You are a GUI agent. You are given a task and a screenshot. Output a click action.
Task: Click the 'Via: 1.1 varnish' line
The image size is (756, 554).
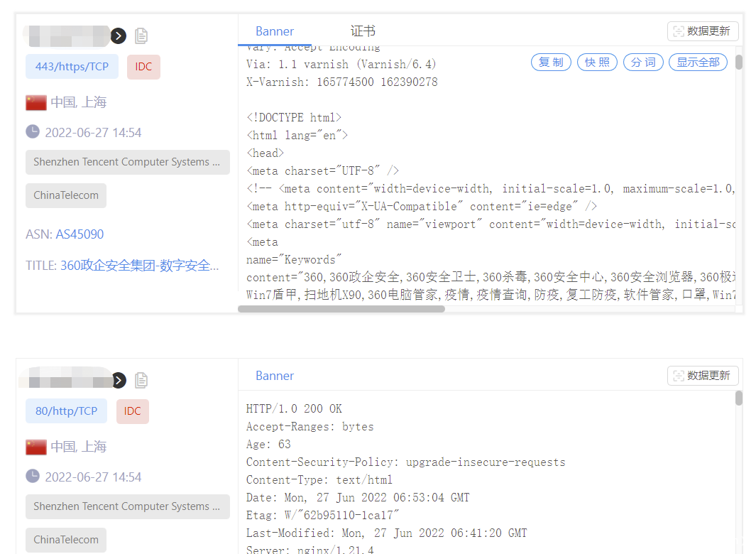341,64
